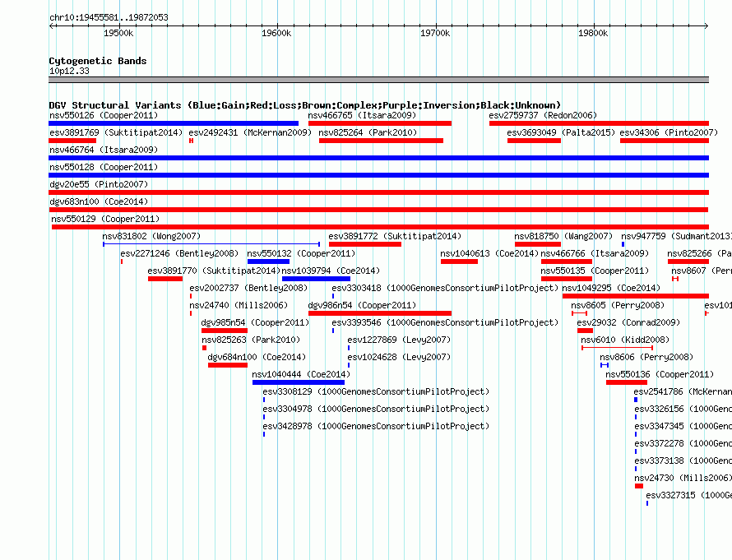
Task: Open dgv684n100 (Coe2014) label
Action: point(257,357)
